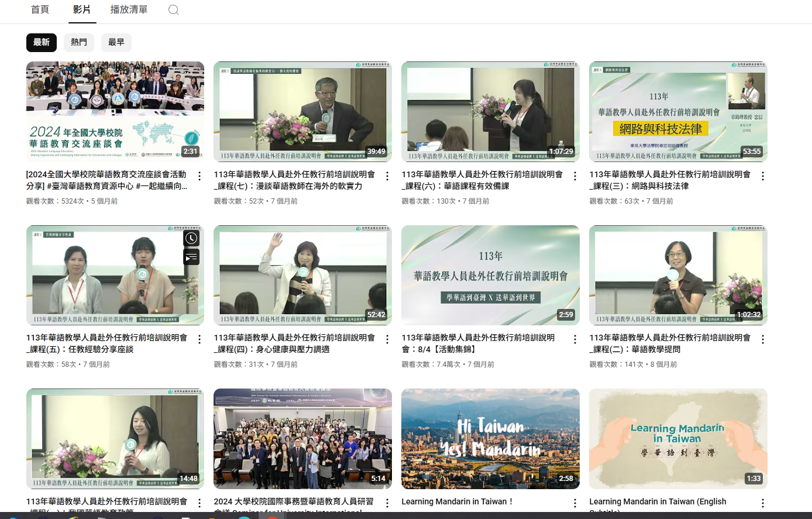Play the 2:31 thumbnail of 2024年全國大學校院華語教育交流座談會
The height and width of the screenshot is (519, 812).
click(115, 112)
